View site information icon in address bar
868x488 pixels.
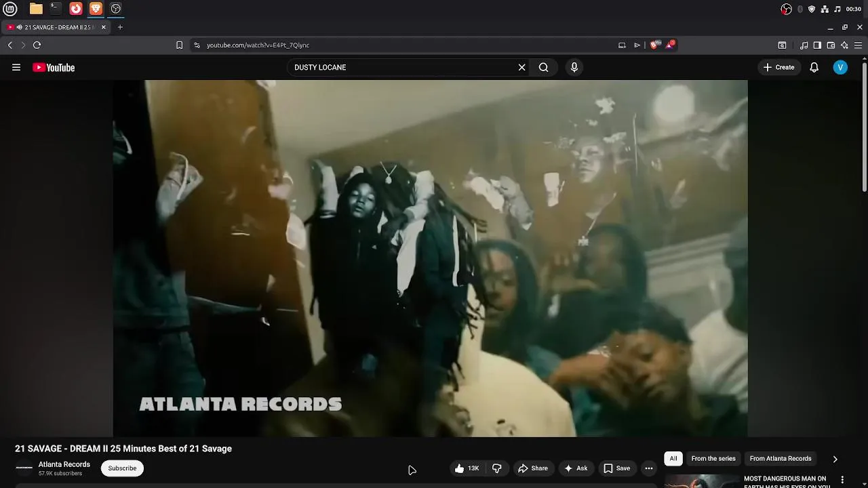coord(197,45)
